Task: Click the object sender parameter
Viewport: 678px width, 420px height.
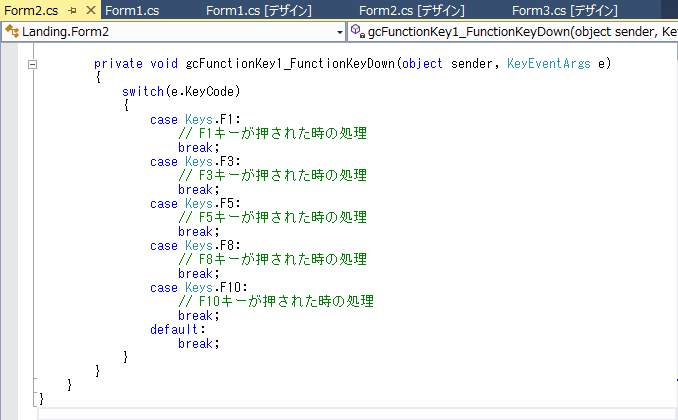Action: 447,64
